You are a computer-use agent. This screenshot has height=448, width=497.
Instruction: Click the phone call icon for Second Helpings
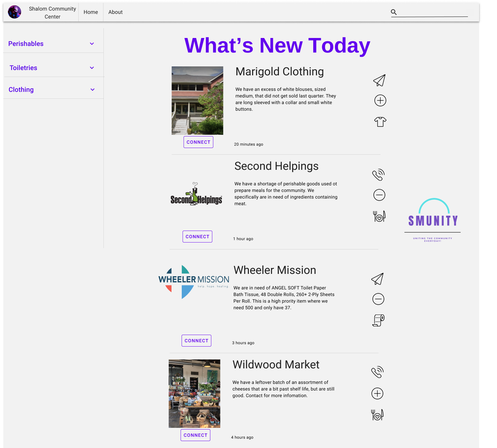(x=378, y=175)
